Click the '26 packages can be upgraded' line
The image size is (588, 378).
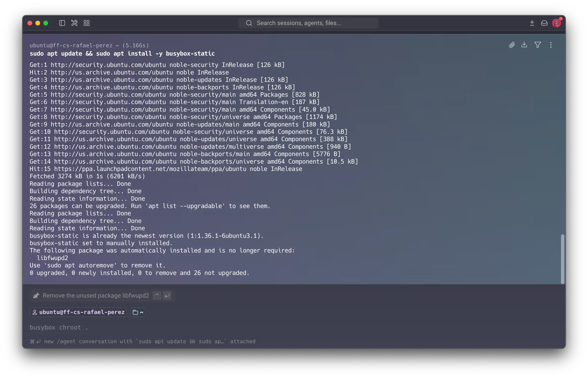tap(150, 206)
